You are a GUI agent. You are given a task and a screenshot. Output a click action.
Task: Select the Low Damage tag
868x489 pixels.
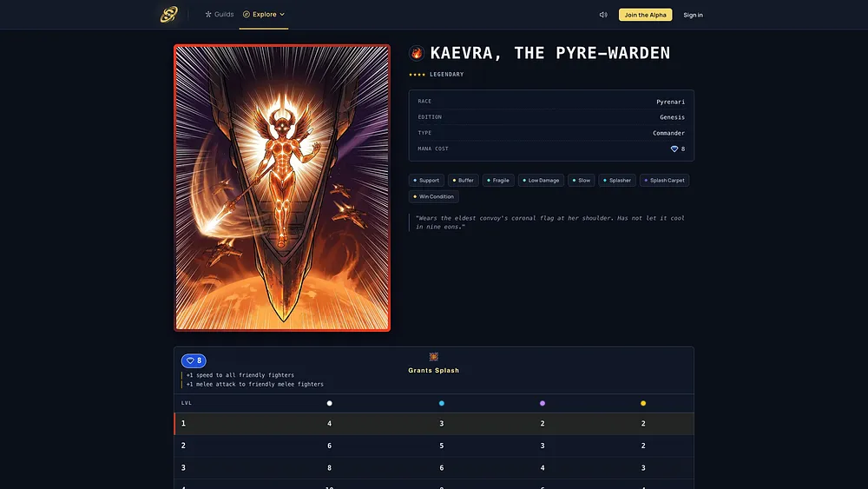point(541,180)
